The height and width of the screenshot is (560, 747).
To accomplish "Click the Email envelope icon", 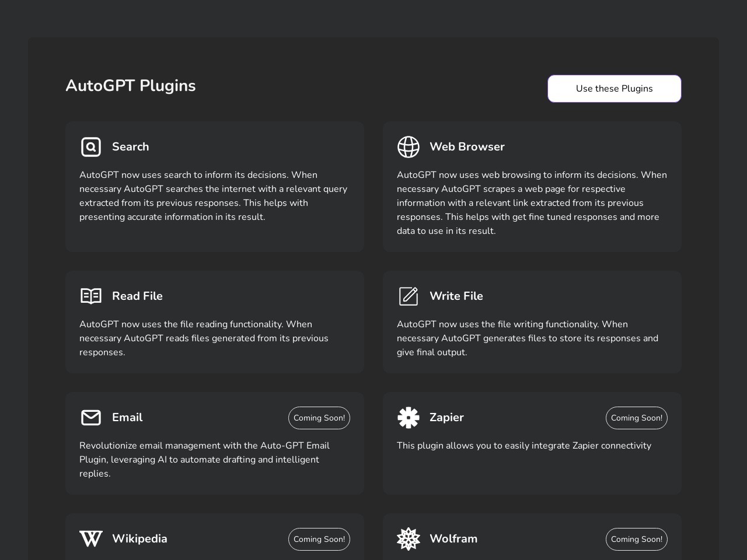I will coord(91,418).
